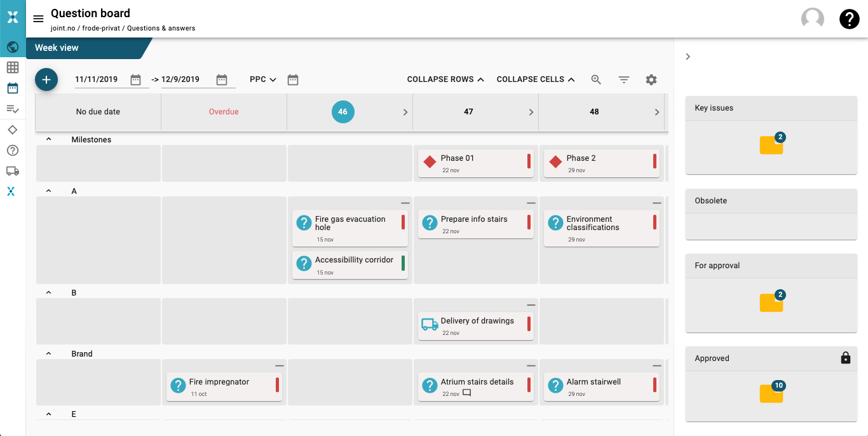Image resolution: width=868 pixels, height=436 pixels.
Task: Expand week 47 column arrow
Action: (531, 112)
